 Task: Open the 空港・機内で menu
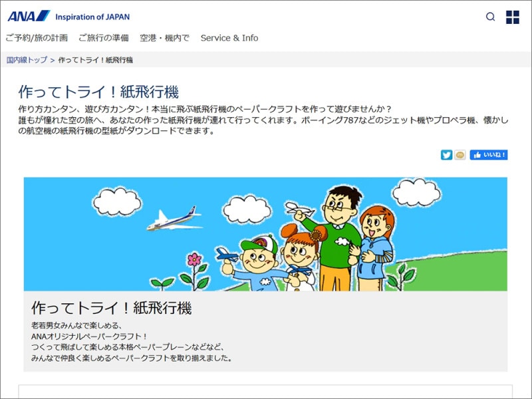tap(164, 38)
